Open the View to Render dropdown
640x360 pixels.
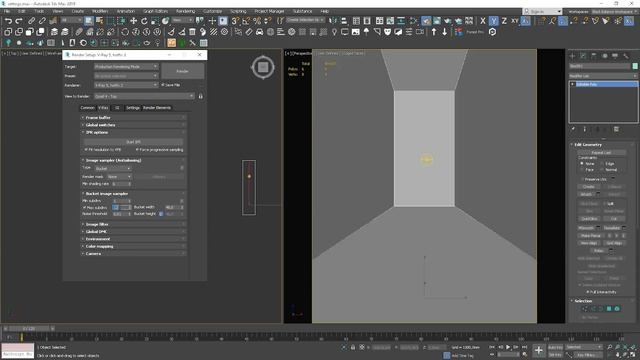click(144, 96)
